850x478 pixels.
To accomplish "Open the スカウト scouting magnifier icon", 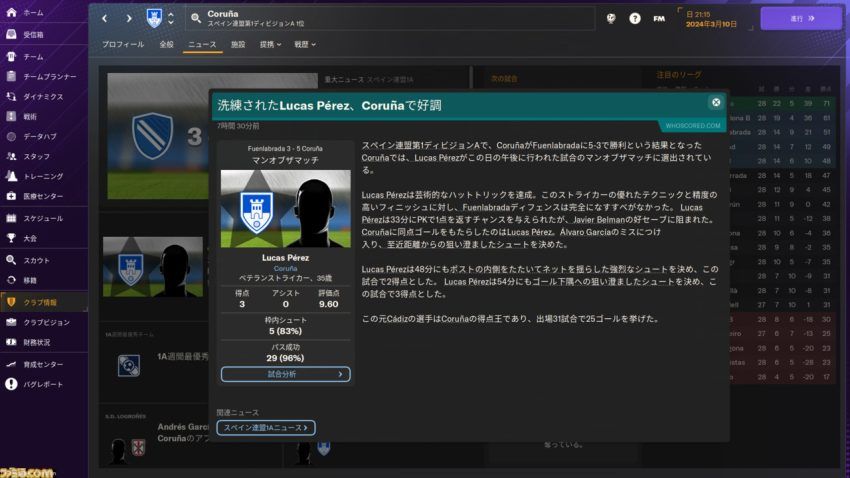I will (x=11, y=260).
